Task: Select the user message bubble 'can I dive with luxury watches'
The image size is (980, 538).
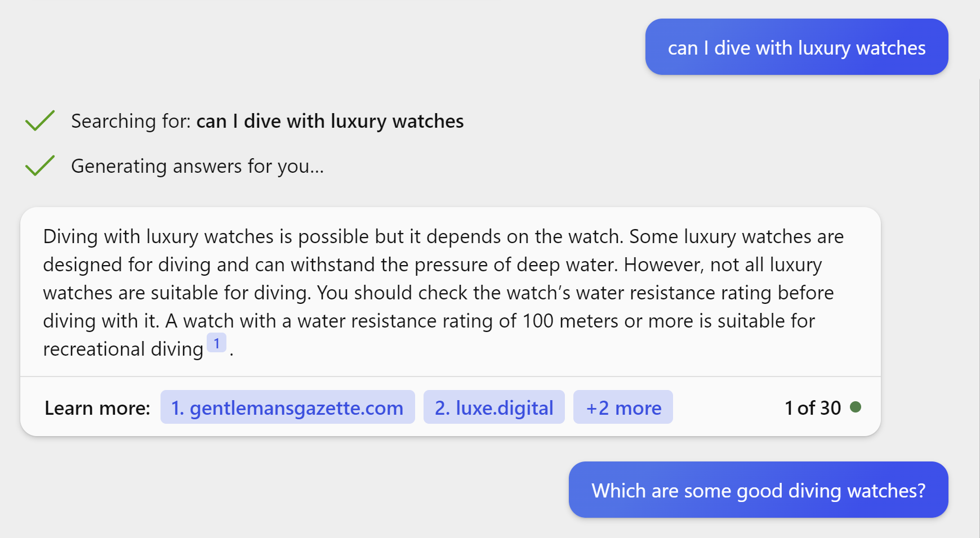Action: point(796,47)
